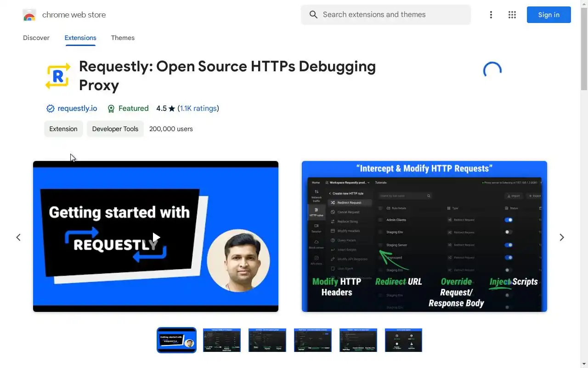Click the verified publisher badge icon

point(51,109)
